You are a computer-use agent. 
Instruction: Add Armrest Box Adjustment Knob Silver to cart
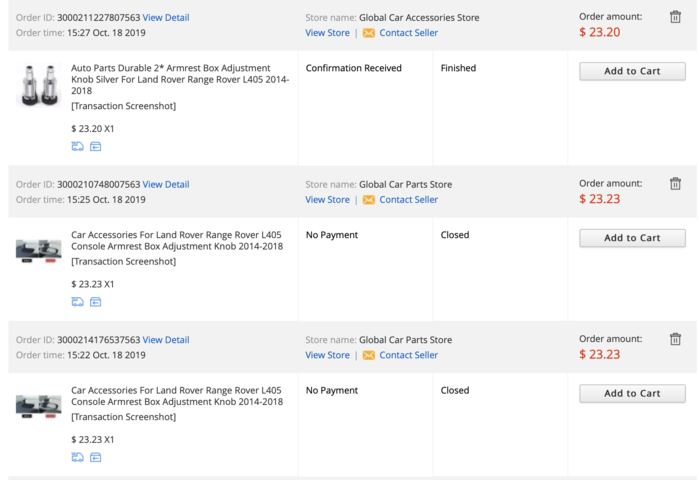pyautogui.click(x=632, y=71)
